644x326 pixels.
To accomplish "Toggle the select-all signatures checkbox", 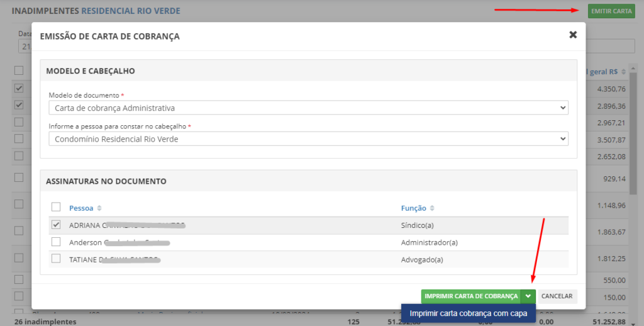I will click(56, 207).
